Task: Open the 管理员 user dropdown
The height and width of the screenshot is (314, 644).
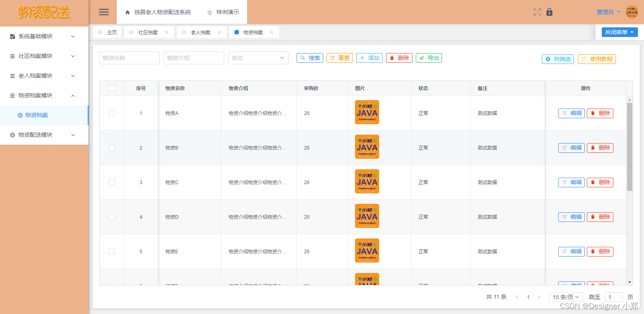Action: coord(608,12)
